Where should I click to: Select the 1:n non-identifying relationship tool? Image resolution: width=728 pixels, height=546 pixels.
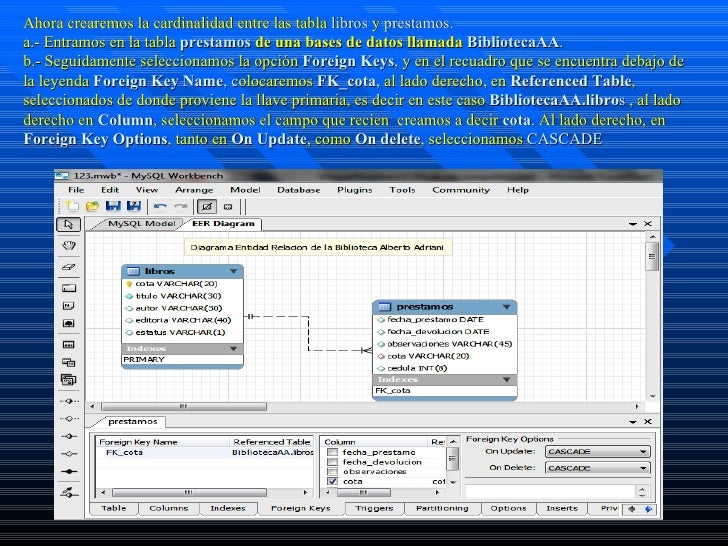click(69, 418)
